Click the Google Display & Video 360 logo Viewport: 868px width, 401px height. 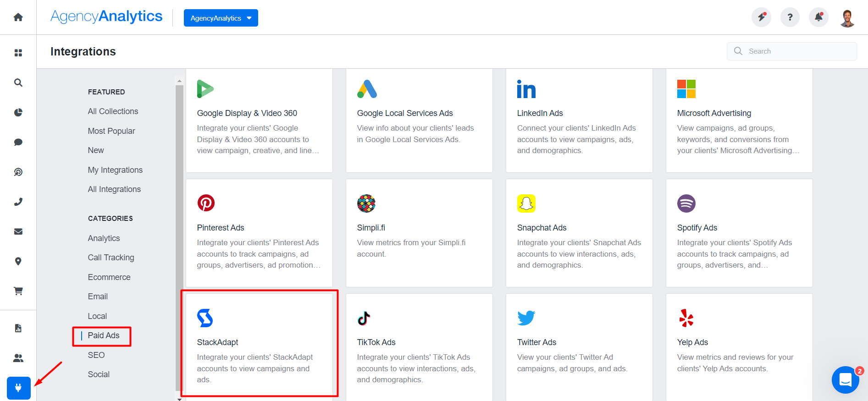point(205,89)
